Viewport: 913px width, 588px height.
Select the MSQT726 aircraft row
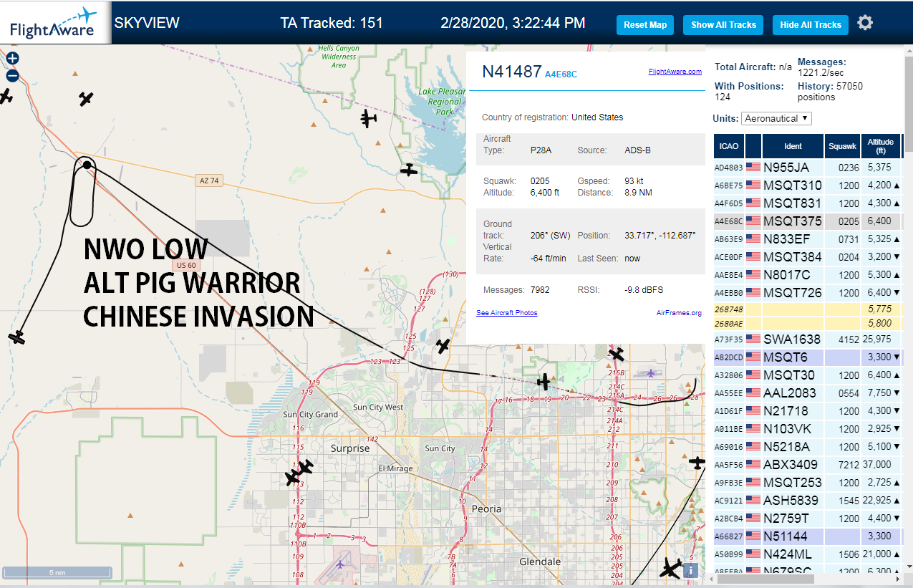click(x=807, y=293)
